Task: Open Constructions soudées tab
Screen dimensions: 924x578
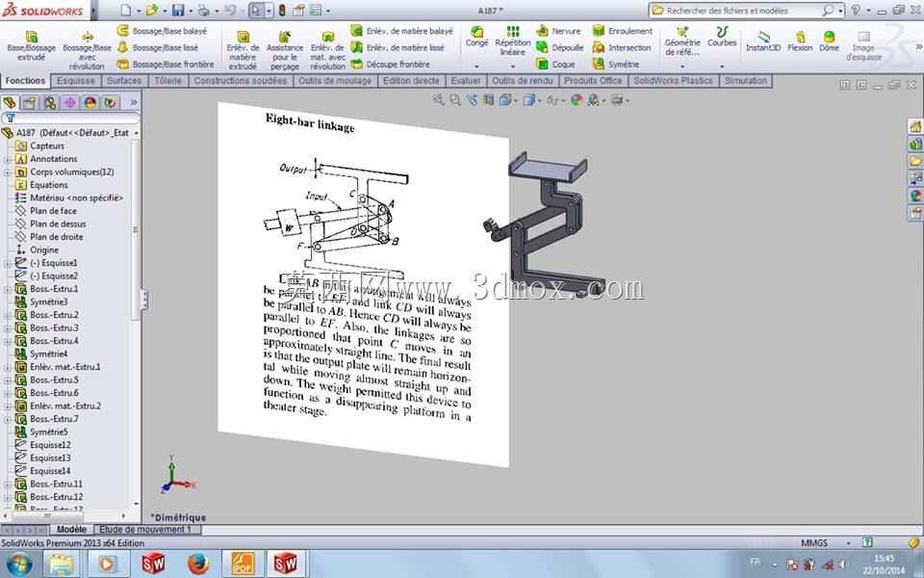Action: [x=240, y=81]
